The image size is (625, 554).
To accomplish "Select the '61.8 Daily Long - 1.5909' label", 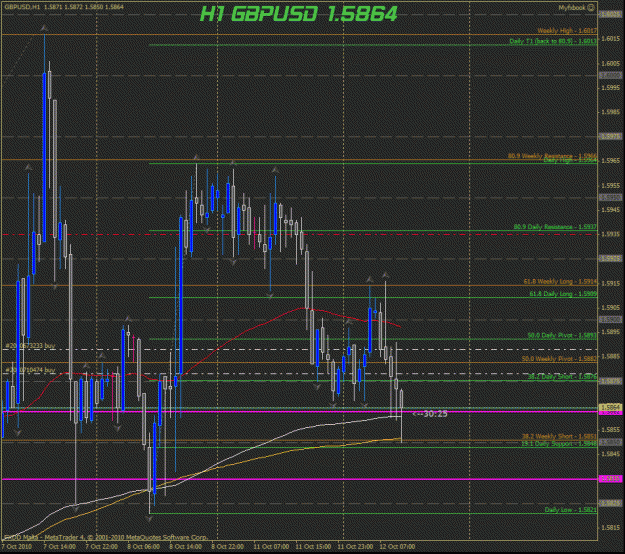I will [x=563, y=294].
